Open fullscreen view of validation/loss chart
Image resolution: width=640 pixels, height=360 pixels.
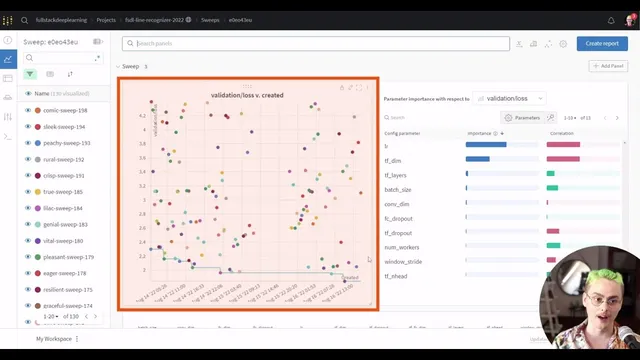point(359,87)
